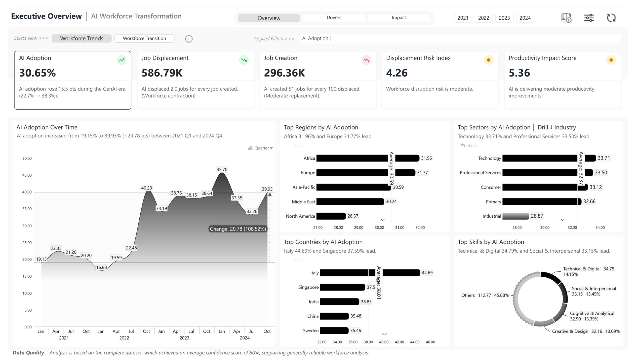Drill into the Consumer sector bar
Viewport: 636px width, 364px height.
pyautogui.click(x=545, y=187)
